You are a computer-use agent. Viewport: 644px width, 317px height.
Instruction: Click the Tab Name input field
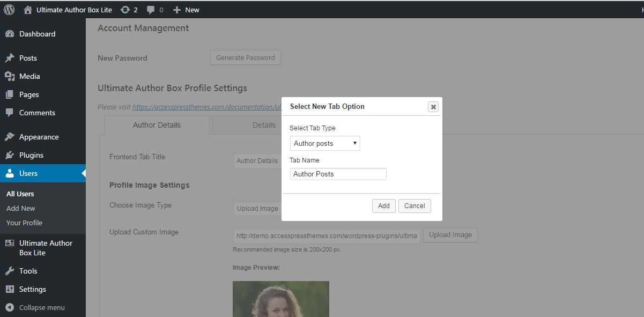(338, 174)
